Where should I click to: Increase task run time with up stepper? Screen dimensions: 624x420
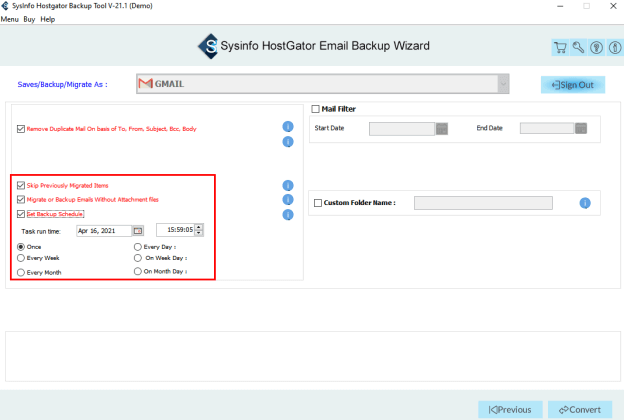tap(199, 227)
